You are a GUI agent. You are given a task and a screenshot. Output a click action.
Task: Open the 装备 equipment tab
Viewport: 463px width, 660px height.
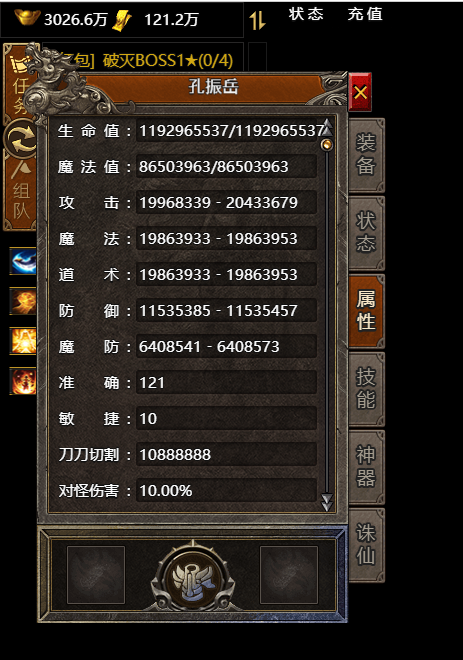[366, 155]
